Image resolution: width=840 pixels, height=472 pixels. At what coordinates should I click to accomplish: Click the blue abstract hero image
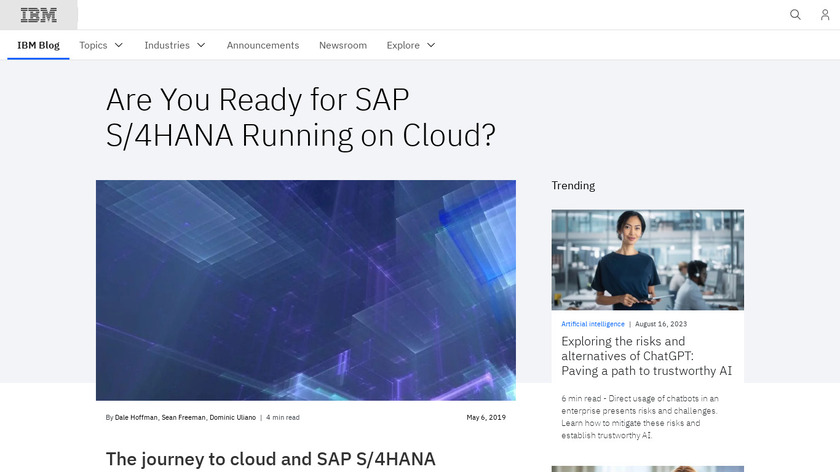[x=306, y=290]
